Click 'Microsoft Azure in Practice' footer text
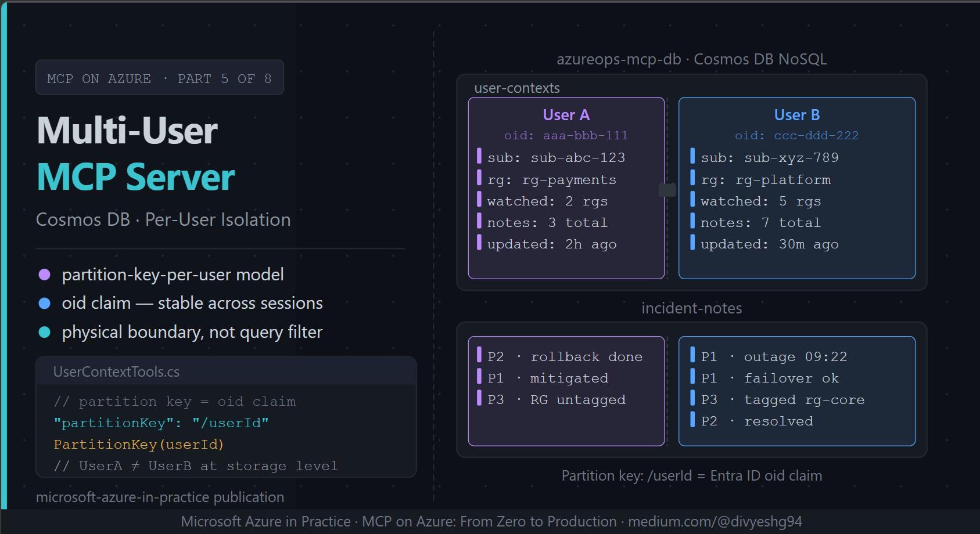980x534 pixels. coord(265,521)
